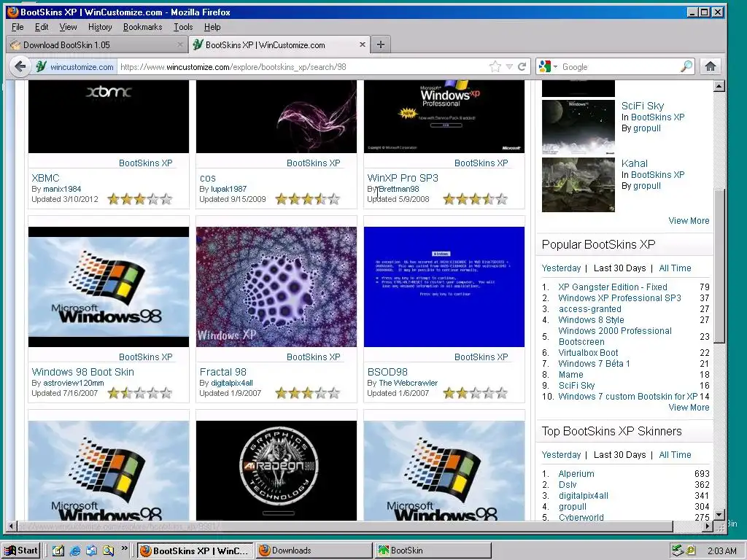Open Windows 8 Style link
Image resolution: width=747 pixels, height=560 pixels.
pos(591,320)
